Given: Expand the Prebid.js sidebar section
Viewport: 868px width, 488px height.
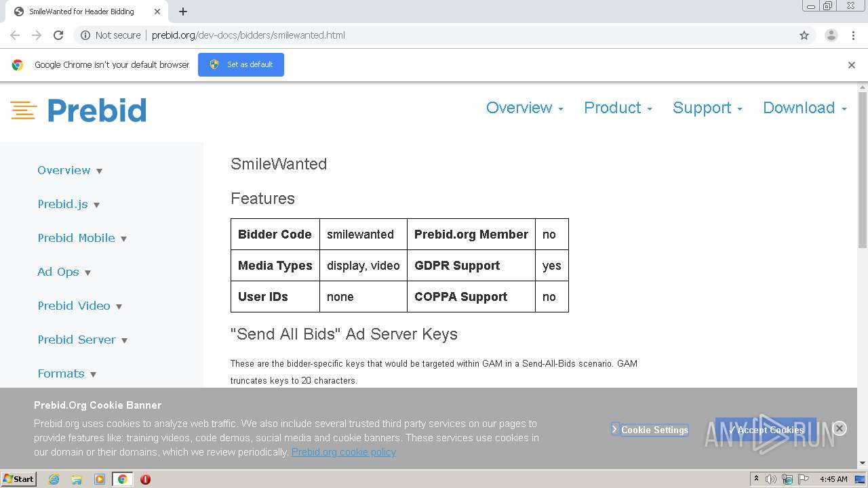Looking at the screenshot, I should [68, 204].
